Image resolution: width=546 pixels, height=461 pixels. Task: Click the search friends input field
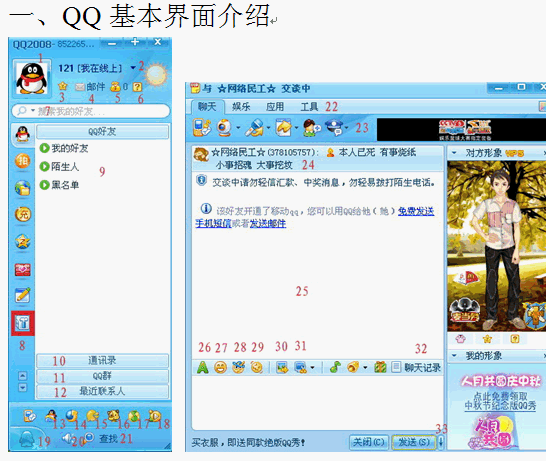click(91, 111)
